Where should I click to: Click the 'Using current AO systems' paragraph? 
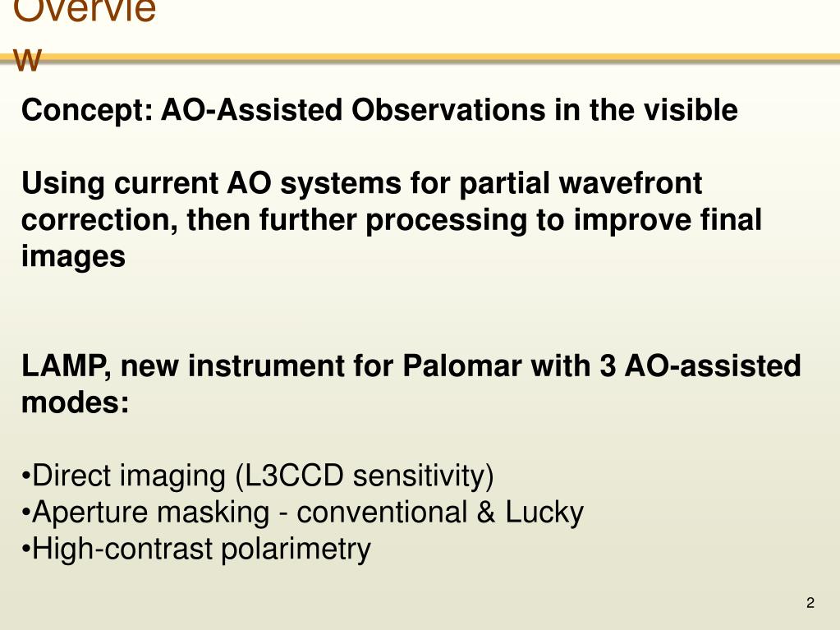pos(392,219)
